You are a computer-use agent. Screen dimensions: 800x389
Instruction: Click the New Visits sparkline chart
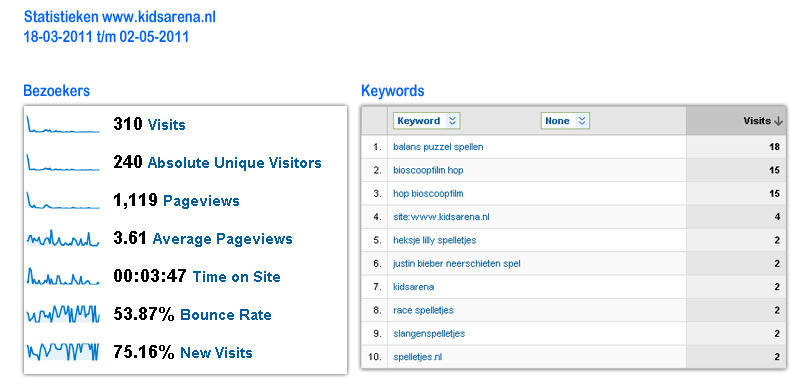(x=63, y=352)
